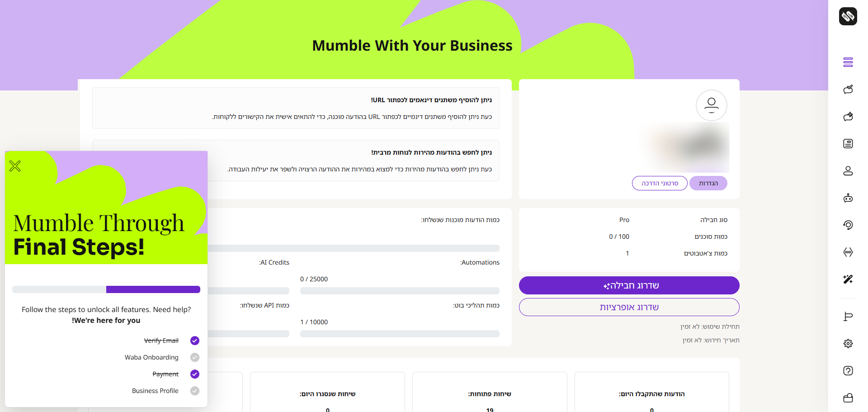The width and height of the screenshot is (868, 412).
Task: Open the headset support icon in sidebar
Action: point(848,225)
